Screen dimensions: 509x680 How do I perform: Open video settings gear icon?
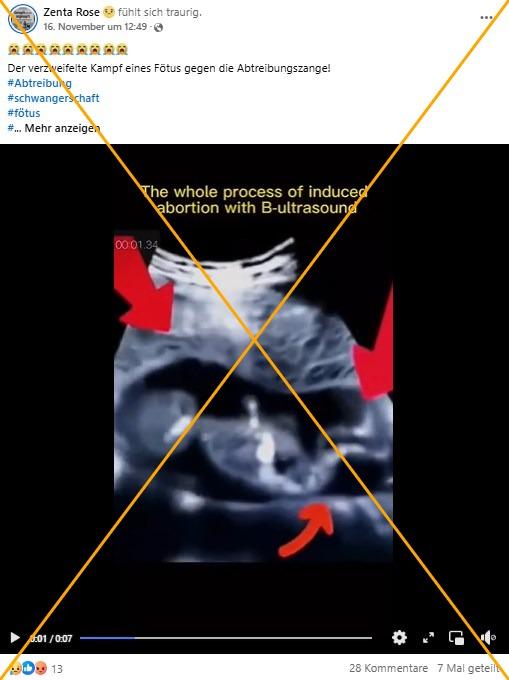tap(399, 638)
